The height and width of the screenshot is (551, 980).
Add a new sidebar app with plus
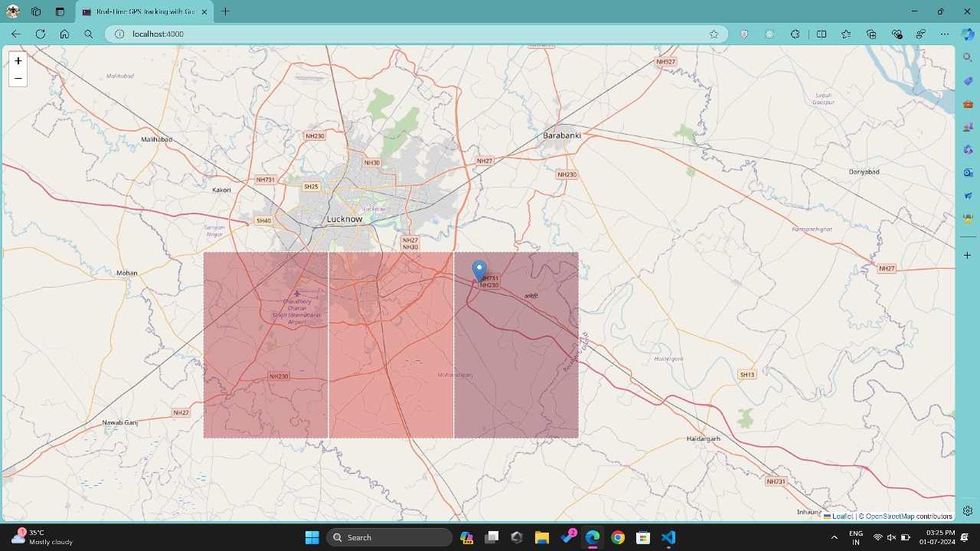tap(968, 255)
